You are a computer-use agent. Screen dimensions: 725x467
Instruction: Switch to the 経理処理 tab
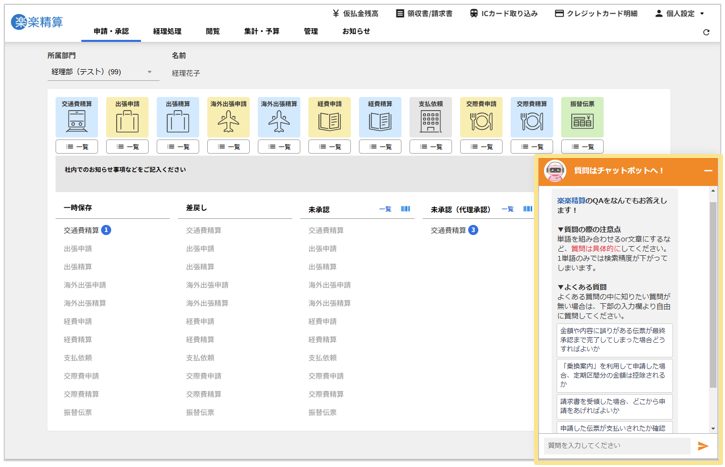click(167, 32)
